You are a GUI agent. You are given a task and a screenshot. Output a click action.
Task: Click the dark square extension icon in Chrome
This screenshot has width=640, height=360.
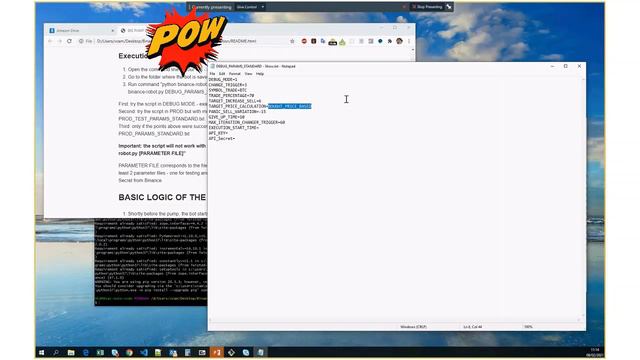(x=313, y=41)
